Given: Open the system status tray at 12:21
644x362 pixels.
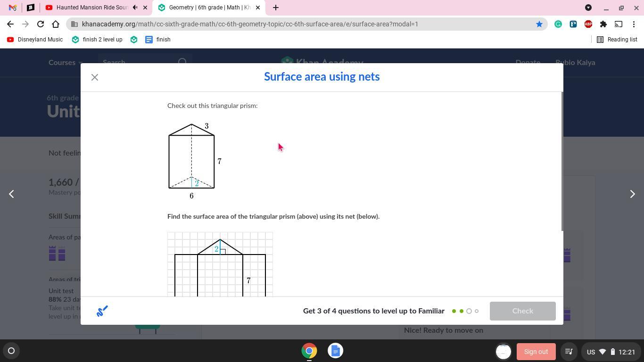Looking at the screenshot, I should point(611,352).
